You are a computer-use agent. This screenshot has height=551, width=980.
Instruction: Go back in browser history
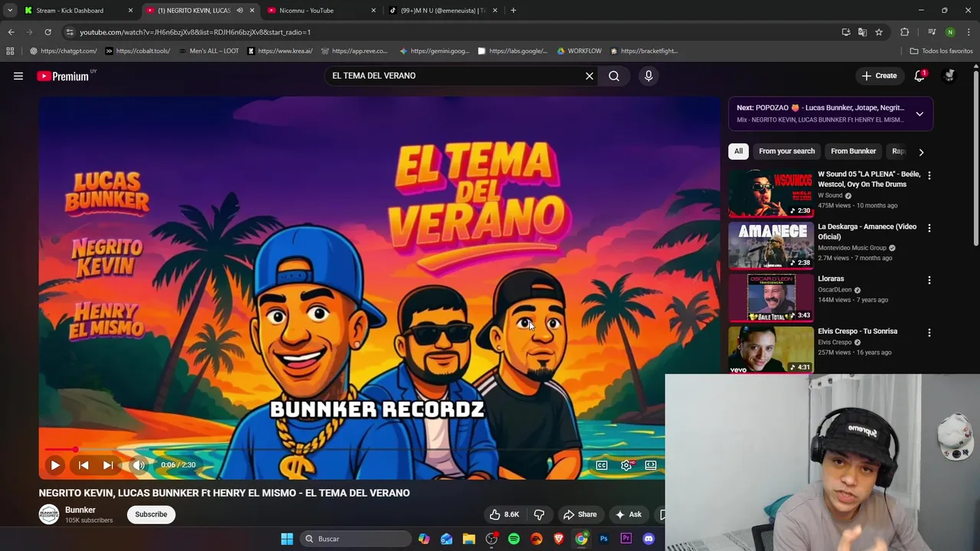click(x=11, y=32)
